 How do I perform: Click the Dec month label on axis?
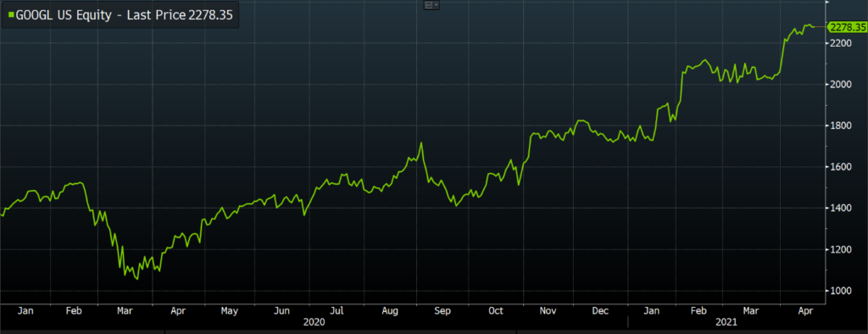601,311
